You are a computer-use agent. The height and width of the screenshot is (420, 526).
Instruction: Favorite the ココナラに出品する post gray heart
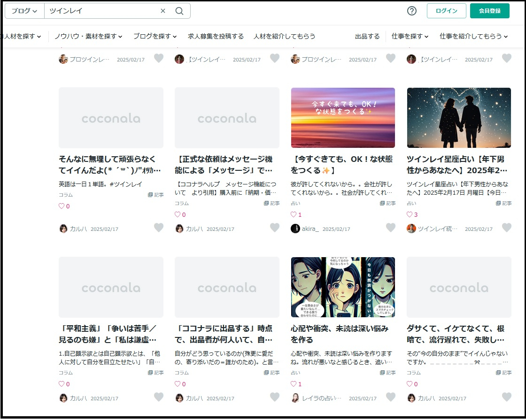click(x=275, y=397)
